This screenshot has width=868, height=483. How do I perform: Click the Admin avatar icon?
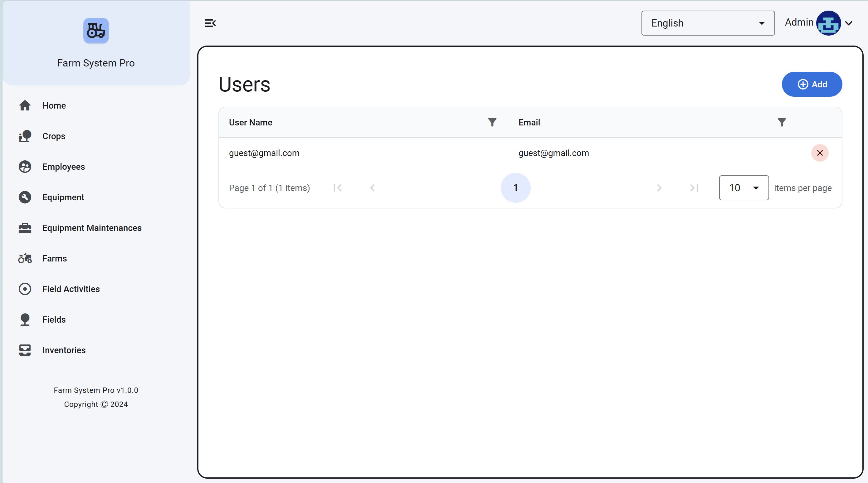tap(828, 23)
